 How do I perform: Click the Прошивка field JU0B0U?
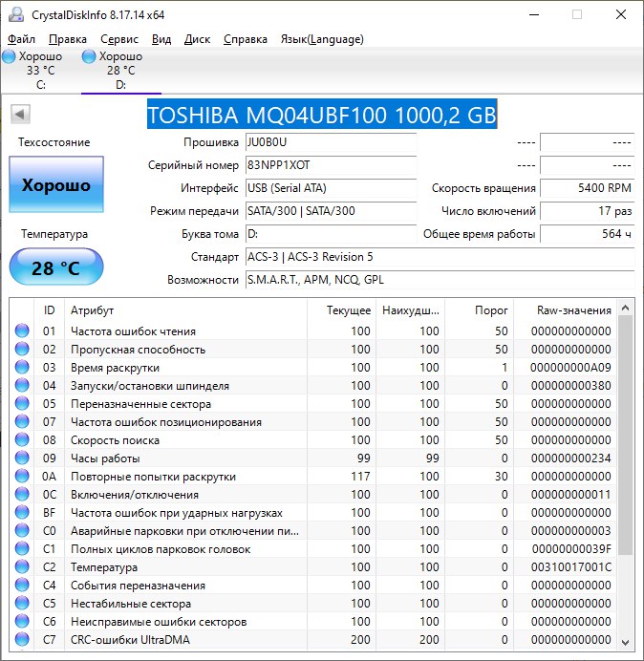[x=331, y=142]
